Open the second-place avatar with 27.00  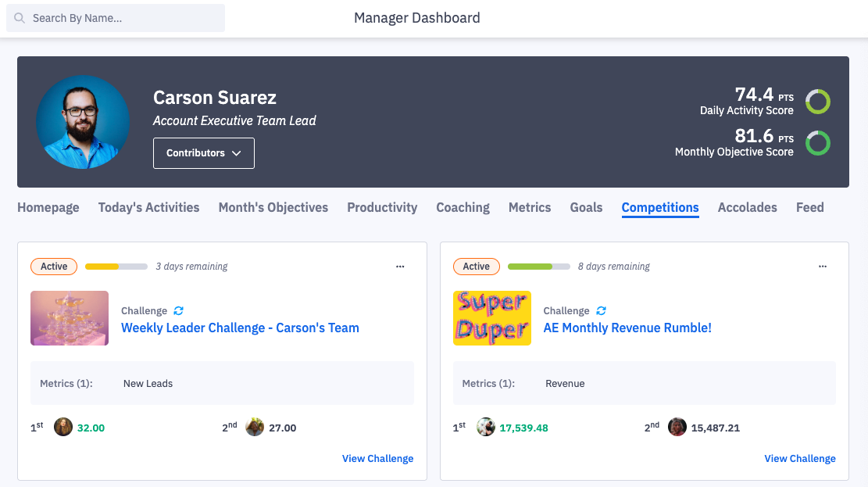tap(255, 427)
